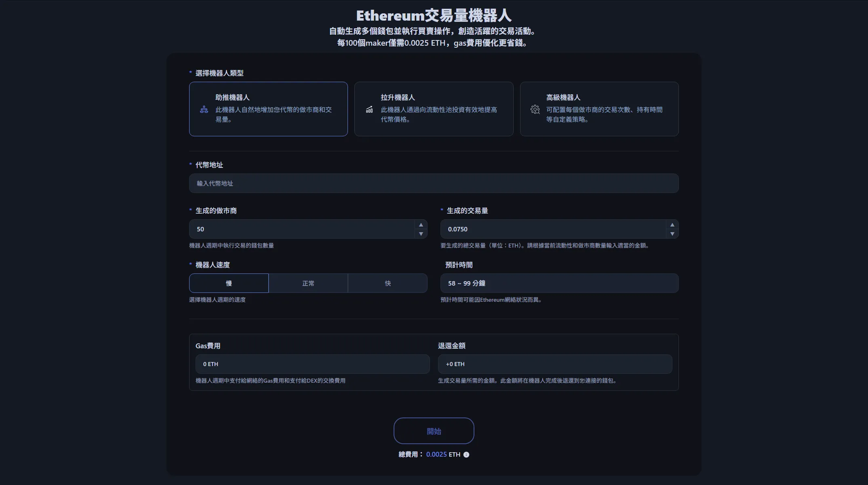
Task: Focus the 輸入代幣地址 token address field
Action: point(434,183)
